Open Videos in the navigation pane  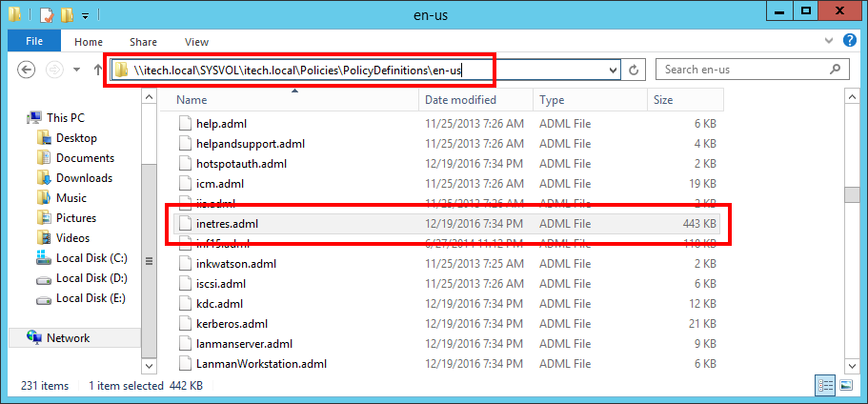click(73, 237)
